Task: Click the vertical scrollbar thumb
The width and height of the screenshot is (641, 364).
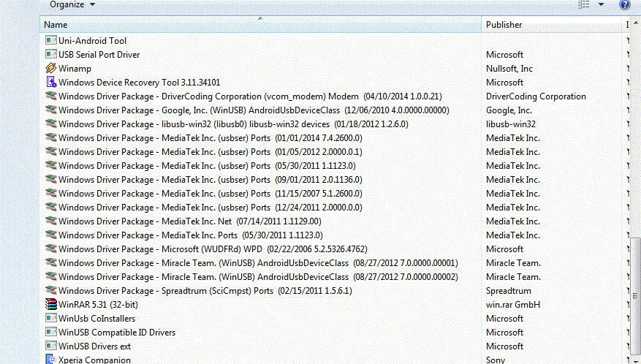Action: click(635, 295)
